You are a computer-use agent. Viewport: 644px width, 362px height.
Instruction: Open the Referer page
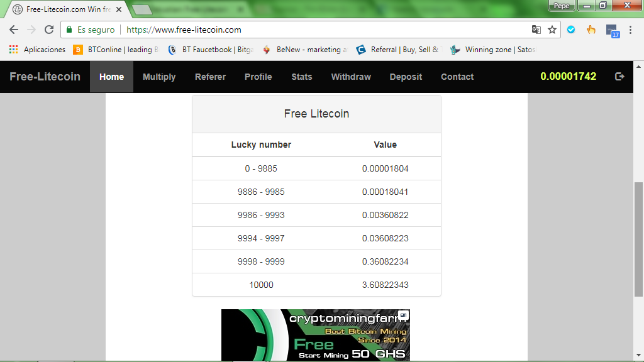coord(210,77)
